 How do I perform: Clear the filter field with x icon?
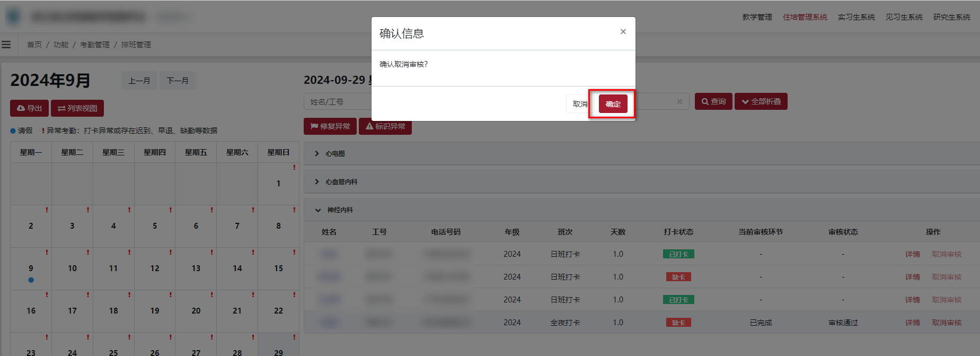coord(679,102)
